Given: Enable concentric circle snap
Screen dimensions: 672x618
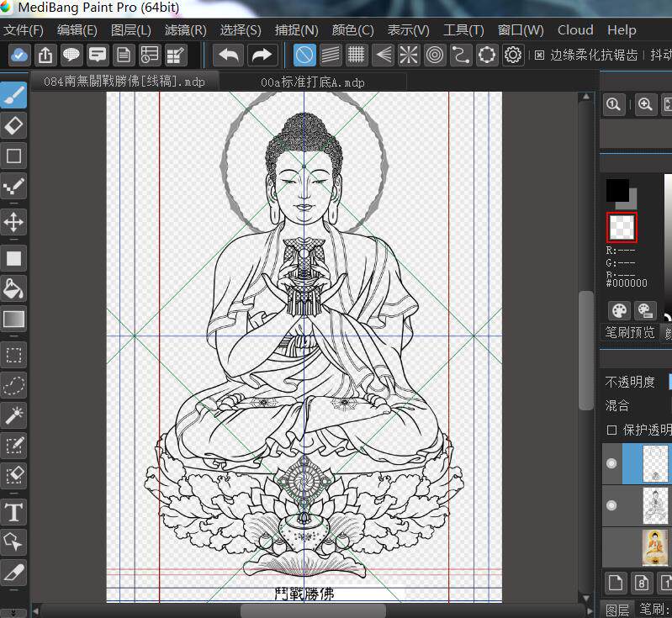Looking at the screenshot, I should [435, 55].
